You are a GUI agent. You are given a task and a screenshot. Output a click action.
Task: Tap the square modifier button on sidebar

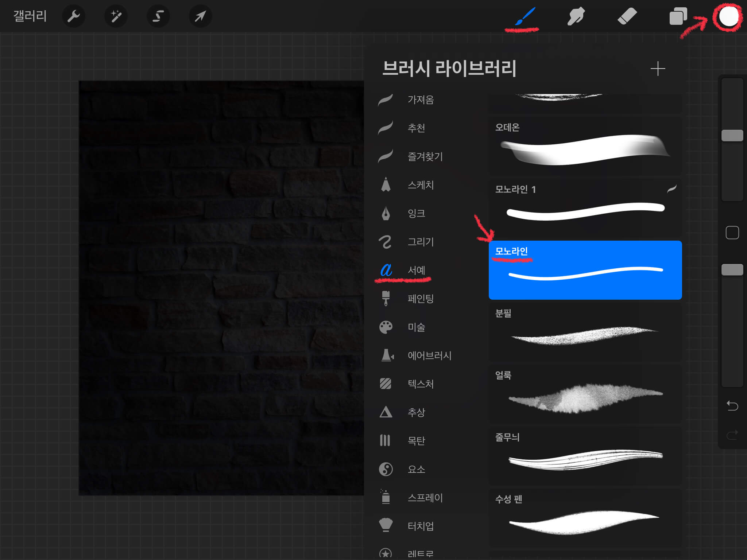pos(732,233)
